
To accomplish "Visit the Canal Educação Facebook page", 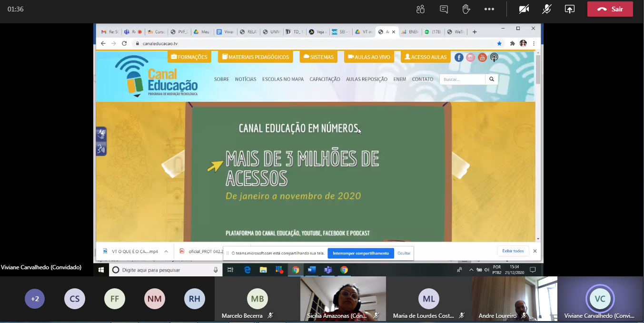I will [x=459, y=58].
